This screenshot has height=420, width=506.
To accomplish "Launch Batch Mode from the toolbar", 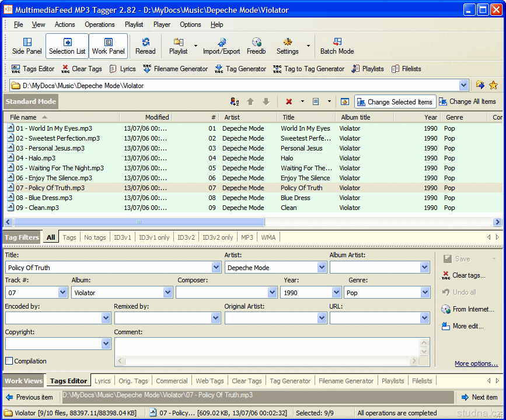I will tap(337, 46).
